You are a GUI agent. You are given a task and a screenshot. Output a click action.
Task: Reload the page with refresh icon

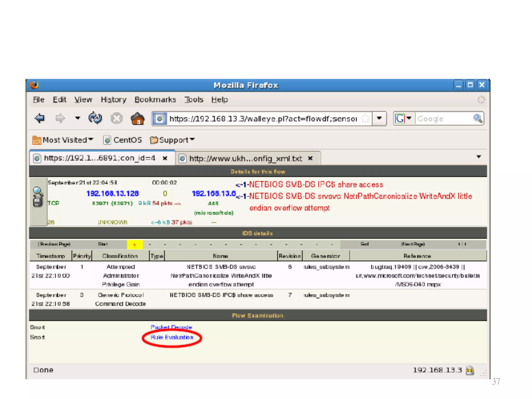tap(95, 118)
